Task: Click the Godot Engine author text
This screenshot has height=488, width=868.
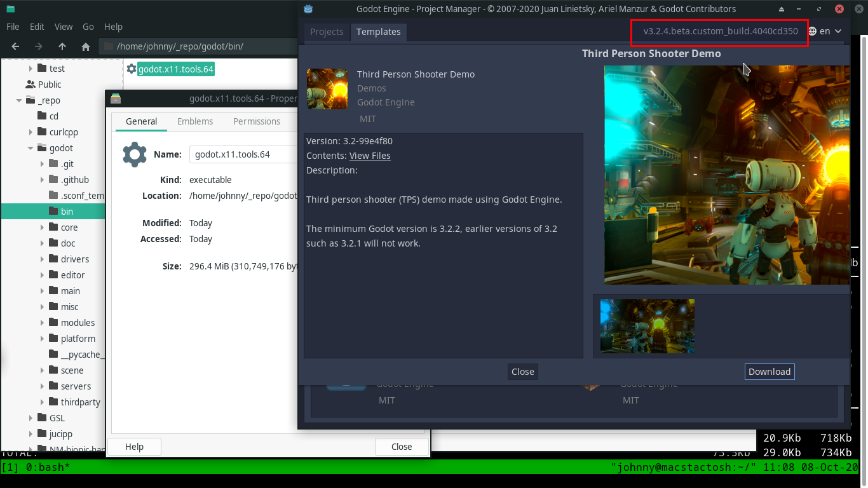Action: (x=386, y=102)
